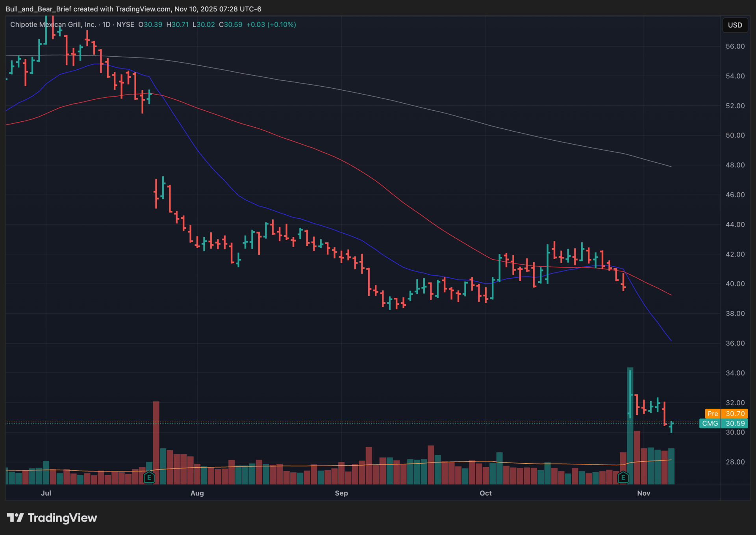Click the 50.00 price axis label
Image resolution: width=756 pixels, height=535 pixels.
735,136
